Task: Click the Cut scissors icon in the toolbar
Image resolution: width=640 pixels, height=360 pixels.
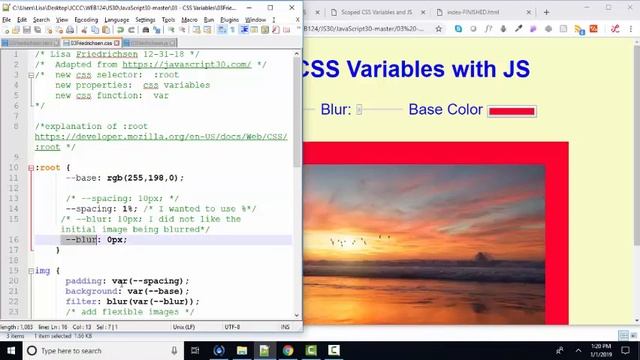Action: [84, 30]
